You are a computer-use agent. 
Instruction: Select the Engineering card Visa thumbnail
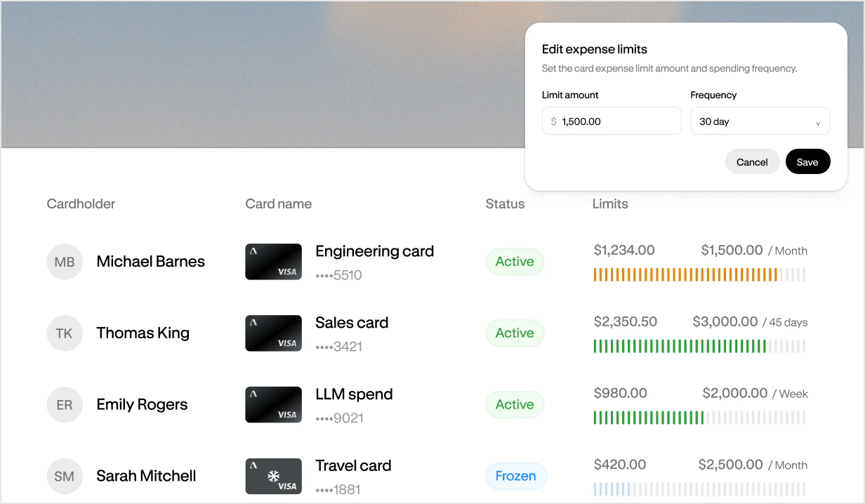coord(274,262)
